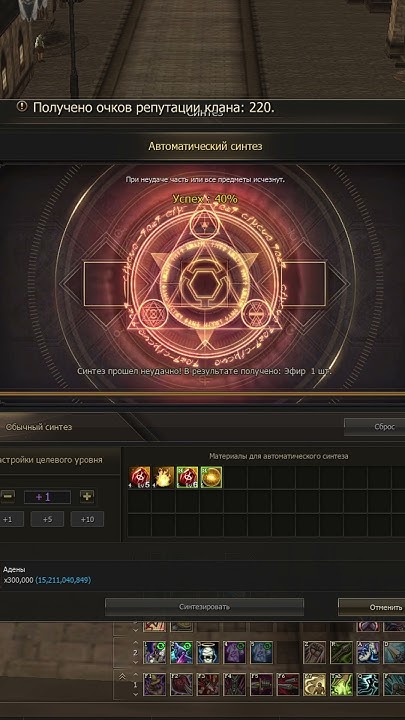Click the Синтезировать button
This screenshot has height=720, width=405.
pos(204,607)
